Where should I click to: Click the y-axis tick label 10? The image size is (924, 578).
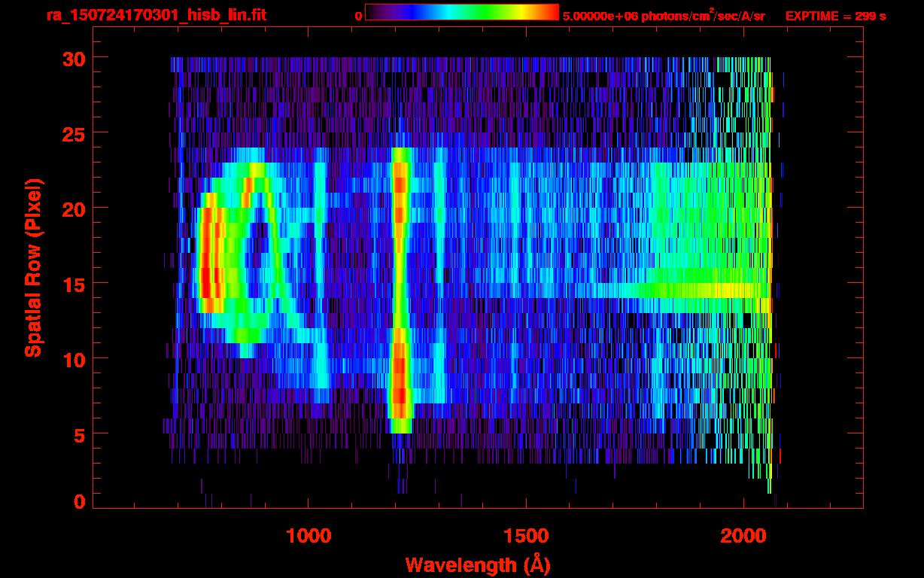[74, 359]
